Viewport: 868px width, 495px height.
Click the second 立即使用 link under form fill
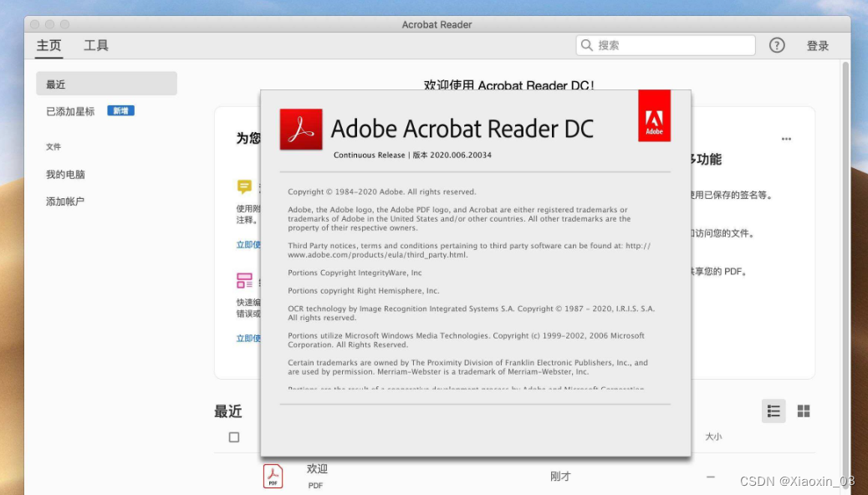point(248,339)
